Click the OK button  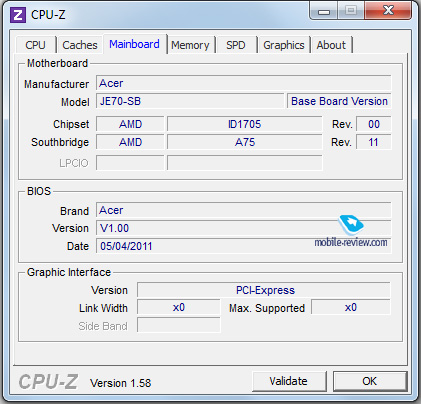(370, 381)
